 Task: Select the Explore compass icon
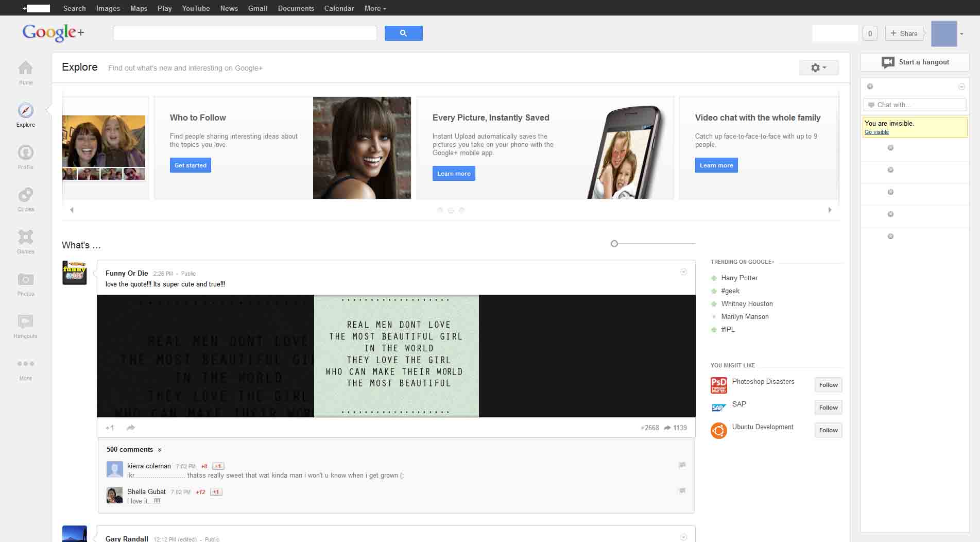pyautogui.click(x=25, y=110)
